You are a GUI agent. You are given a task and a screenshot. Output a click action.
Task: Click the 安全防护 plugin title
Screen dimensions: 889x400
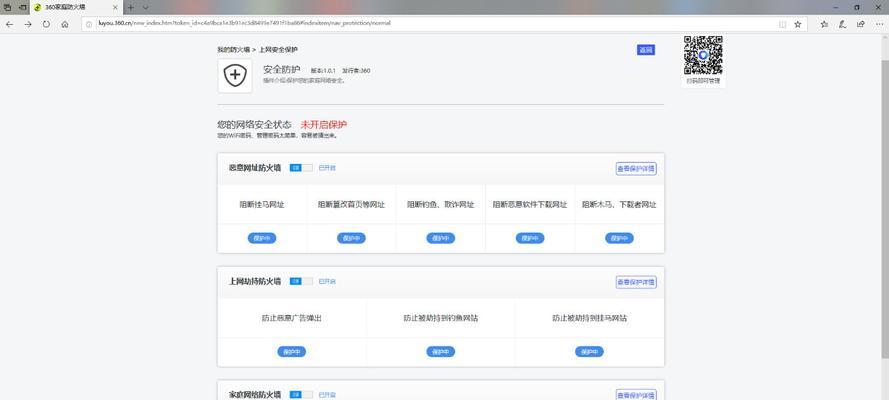(282, 70)
